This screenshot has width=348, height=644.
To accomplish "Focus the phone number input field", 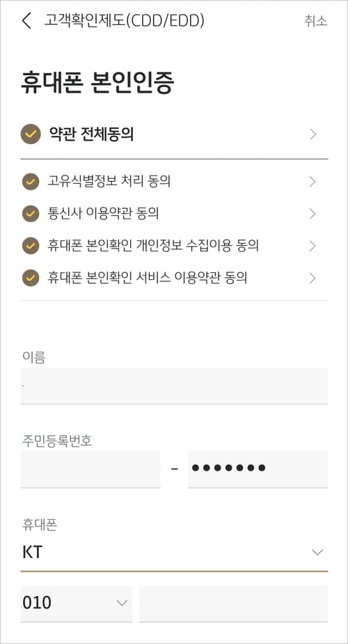I will (x=233, y=604).
